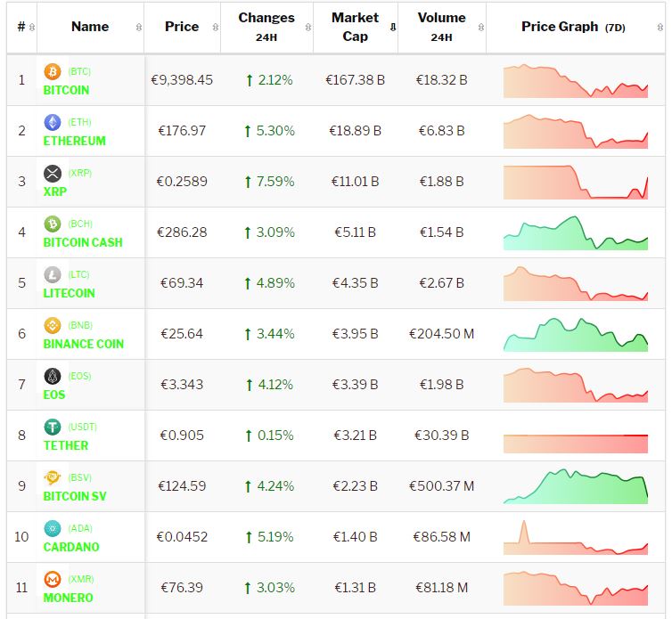
Task: Sort by Changes 24H column header
Action: tap(266, 27)
